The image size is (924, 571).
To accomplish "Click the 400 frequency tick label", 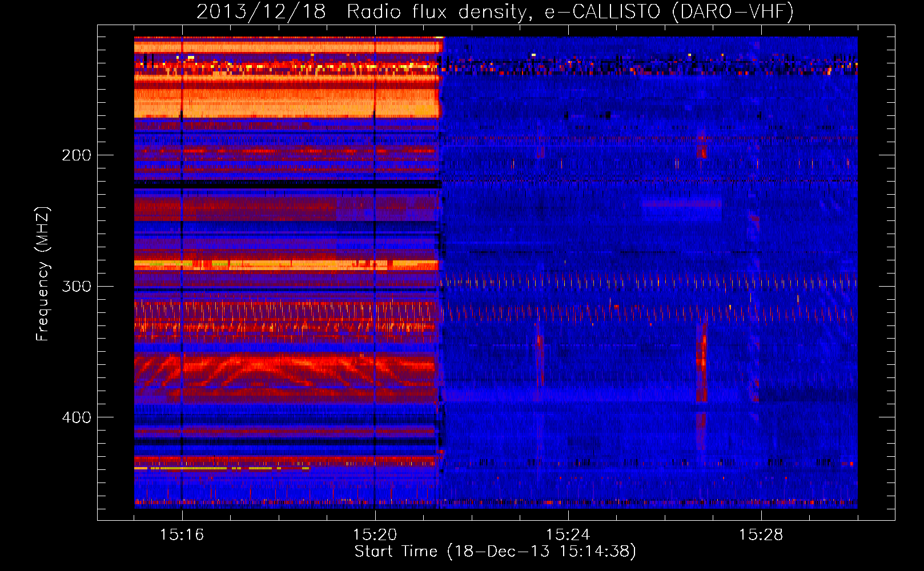I will (x=77, y=417).
